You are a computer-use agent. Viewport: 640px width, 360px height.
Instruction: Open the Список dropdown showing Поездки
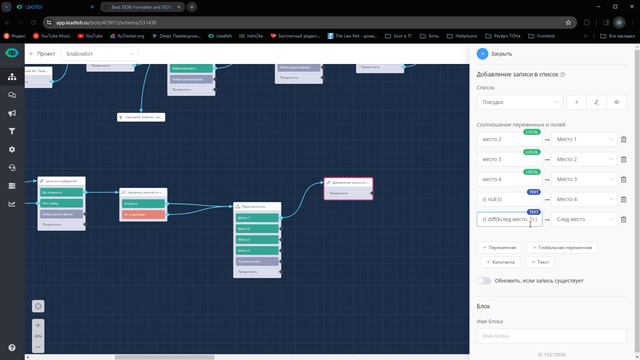[x=519, y=102]
